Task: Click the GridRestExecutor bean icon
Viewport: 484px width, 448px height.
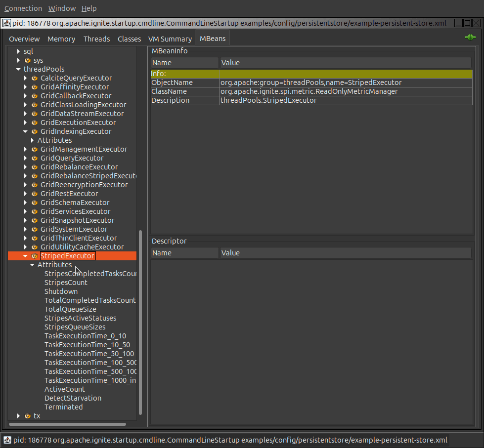Action: tap(35, 194)
